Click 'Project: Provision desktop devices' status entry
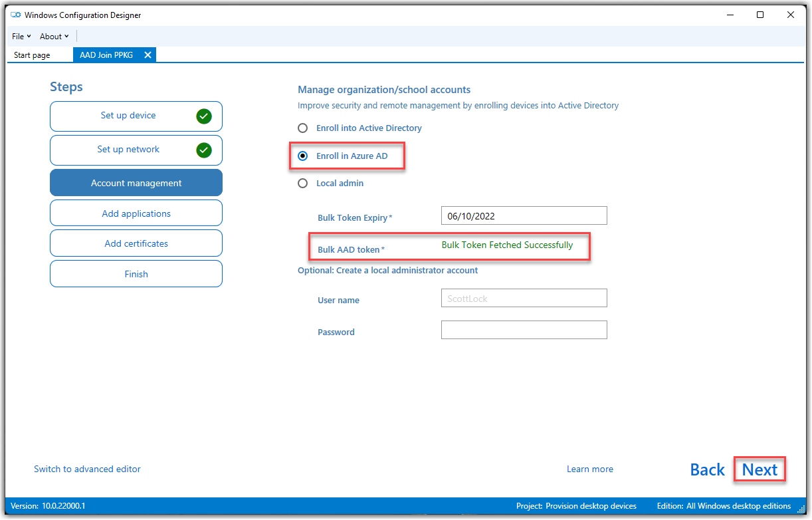This screenshot has width=812, height=520. click(x=576, y=506)
